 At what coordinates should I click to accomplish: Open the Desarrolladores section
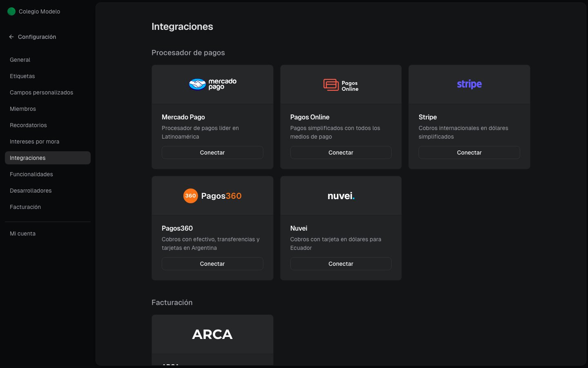48,191
